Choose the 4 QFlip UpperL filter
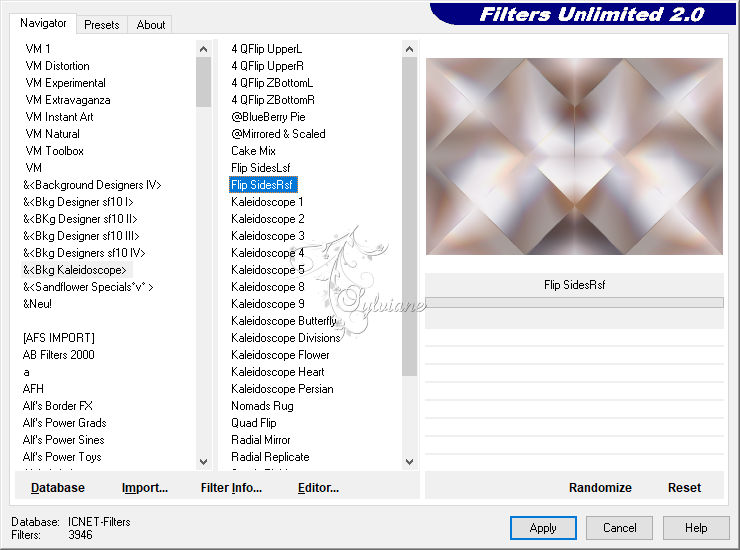 tap(267, 49)
